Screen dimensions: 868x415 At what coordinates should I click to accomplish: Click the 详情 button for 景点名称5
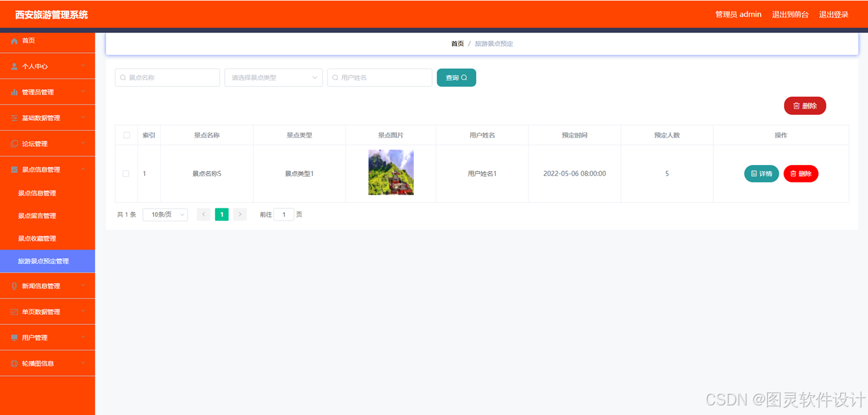tap(761, 174)
